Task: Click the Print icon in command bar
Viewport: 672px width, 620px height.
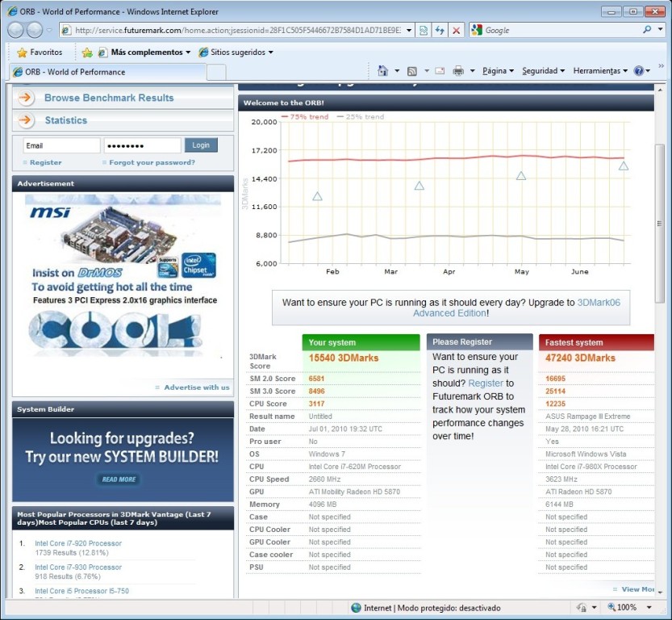Action: 458,71
